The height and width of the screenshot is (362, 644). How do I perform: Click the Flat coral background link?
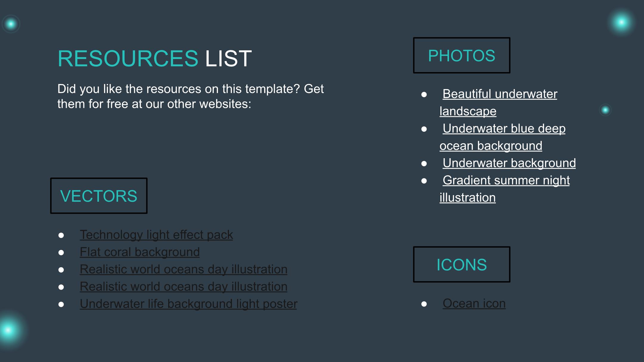[x=140, y=252]
